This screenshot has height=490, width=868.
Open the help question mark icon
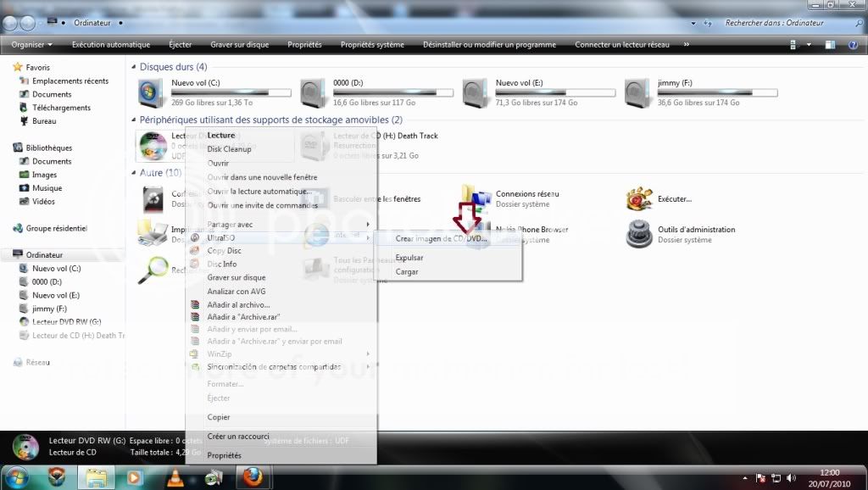click(853, 45)
